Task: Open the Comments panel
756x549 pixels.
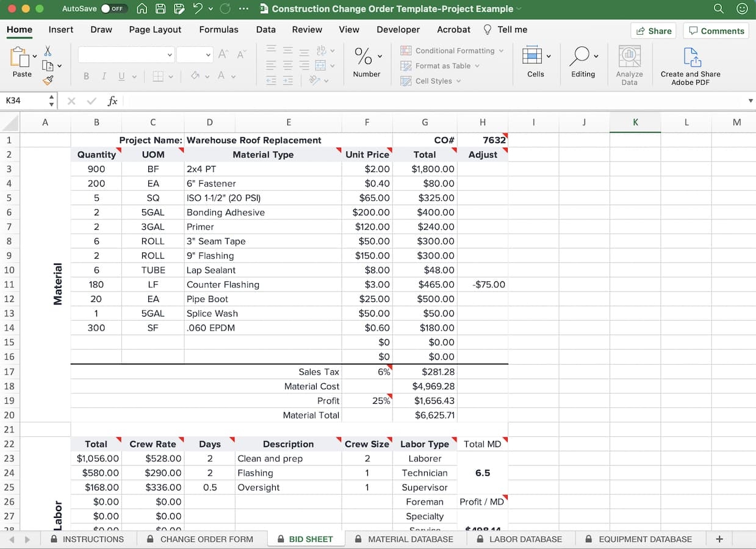Action: click(x=716, y=30)
